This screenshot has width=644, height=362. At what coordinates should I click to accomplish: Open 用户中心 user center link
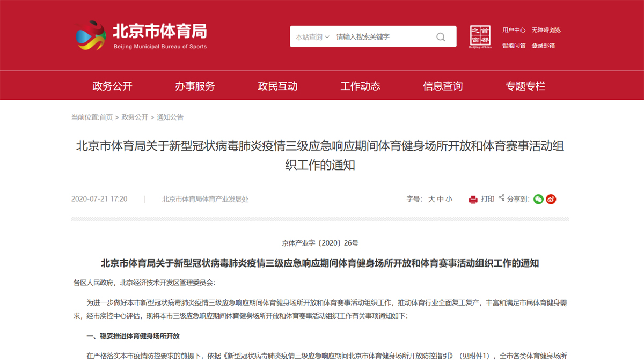tap(514, 30)
